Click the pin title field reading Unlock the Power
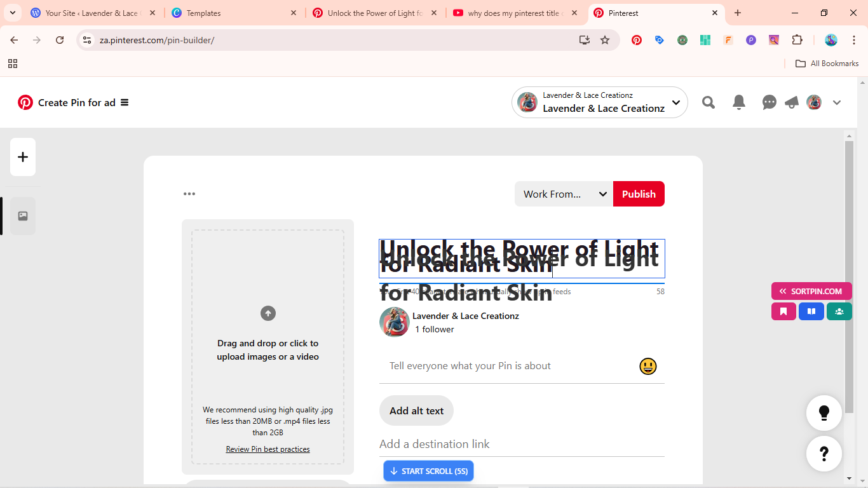868x488 pixels. 522,259
